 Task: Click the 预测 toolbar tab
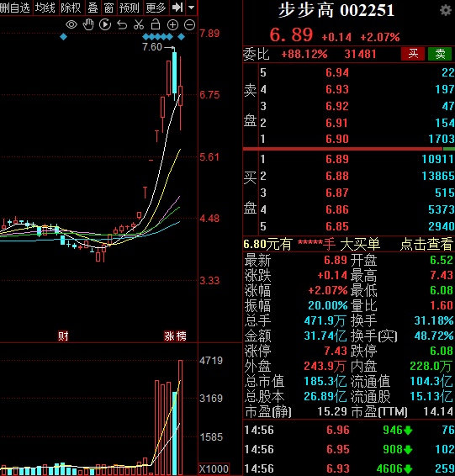(130, 8)
